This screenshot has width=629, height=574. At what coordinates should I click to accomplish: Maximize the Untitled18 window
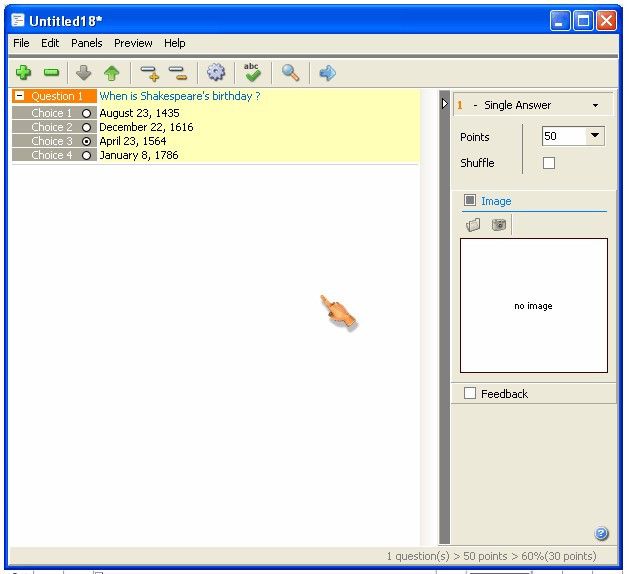(583, 20)
